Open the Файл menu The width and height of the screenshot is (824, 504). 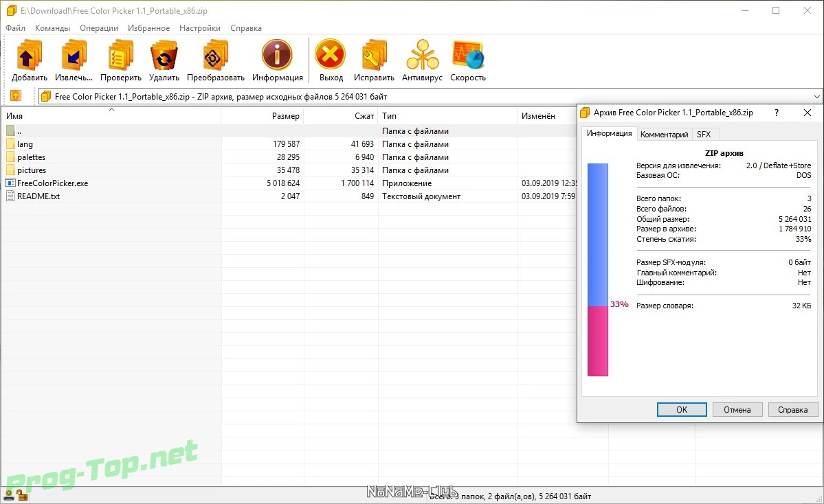(x=16, y=28)
